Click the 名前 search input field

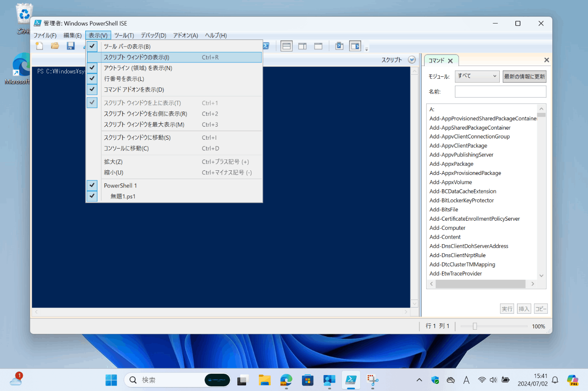pos(500,91)
